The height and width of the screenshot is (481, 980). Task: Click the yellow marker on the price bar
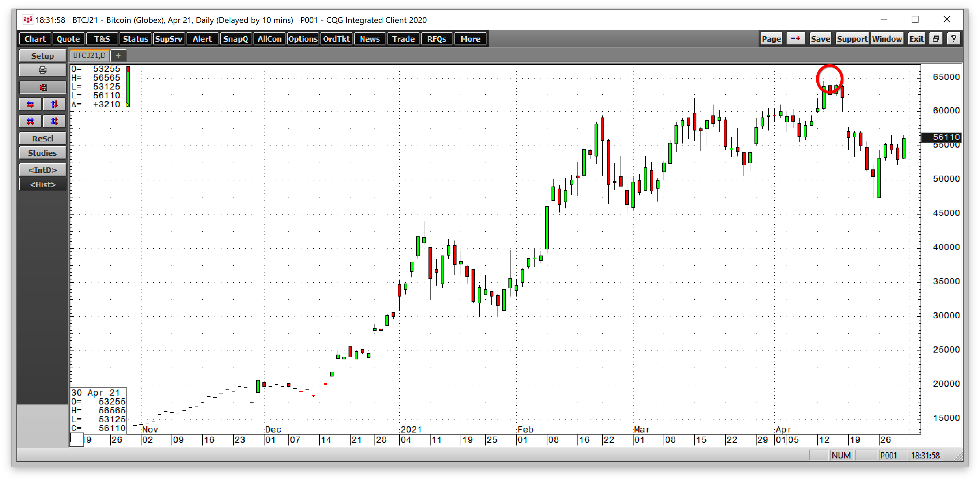click(128, 105)
